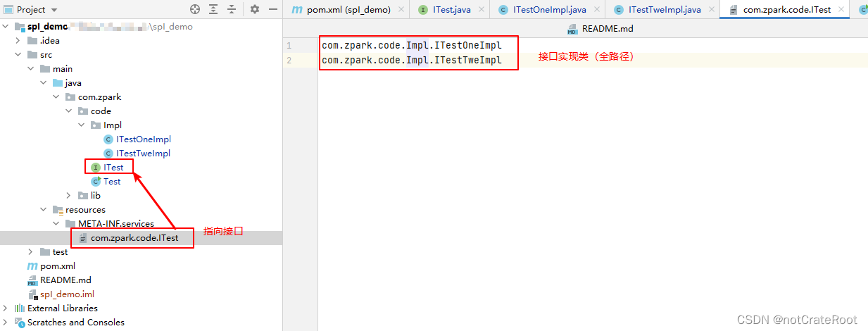The height and width of the screenshot is (331, 868).
Task: Click the class icon on the ITestOneImpl.java tab
Action: point(503,10)
